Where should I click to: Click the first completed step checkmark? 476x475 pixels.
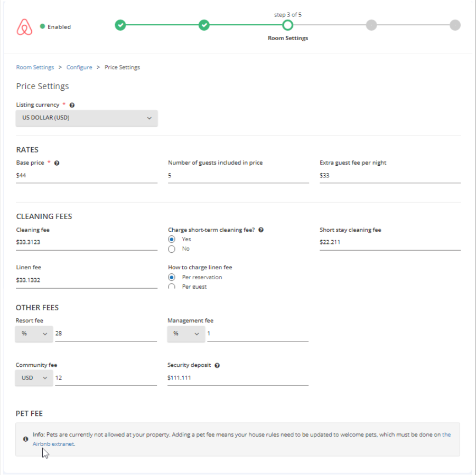(120, 25)
